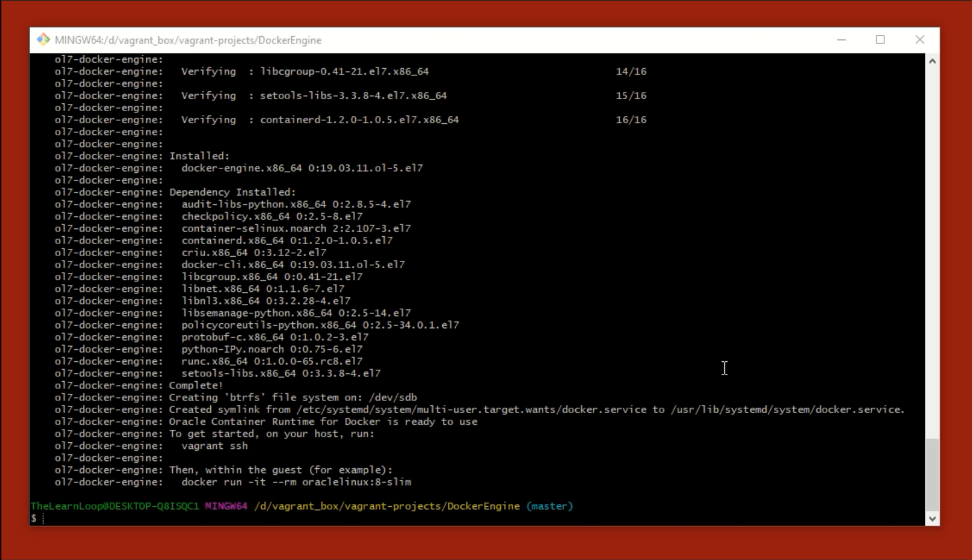This screenshot has height=560, width=972.
Task: Click 'criu.x86_64 0:3.12-2.el7' line
Action: [254, 253]
